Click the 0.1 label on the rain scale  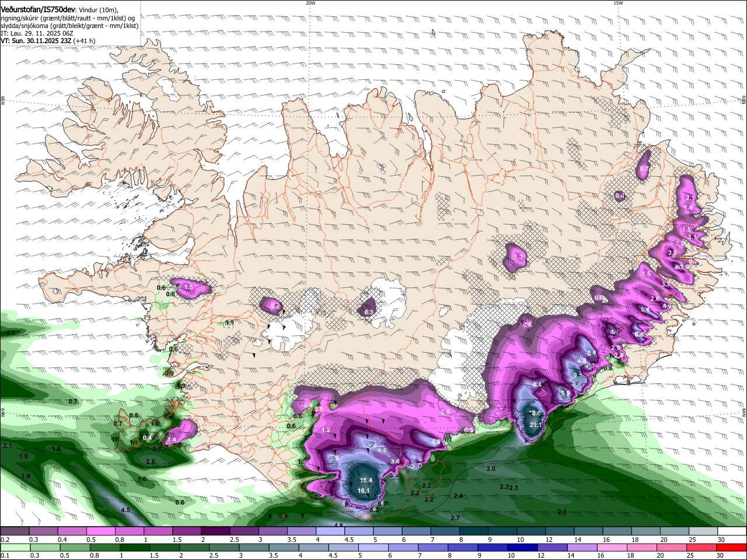tap(5, 555)
